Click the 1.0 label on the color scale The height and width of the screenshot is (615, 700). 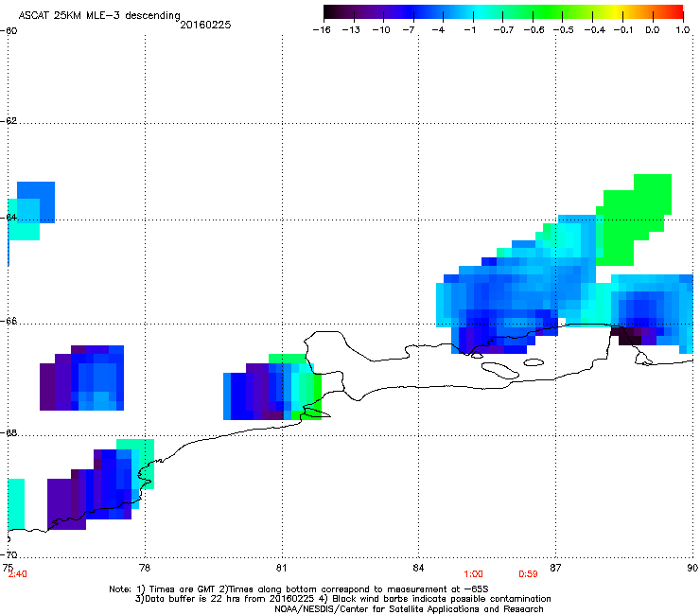coord(683,30)
